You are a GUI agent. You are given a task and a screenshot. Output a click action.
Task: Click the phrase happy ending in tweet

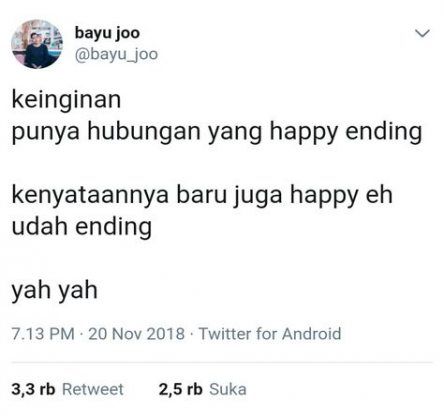346,132
